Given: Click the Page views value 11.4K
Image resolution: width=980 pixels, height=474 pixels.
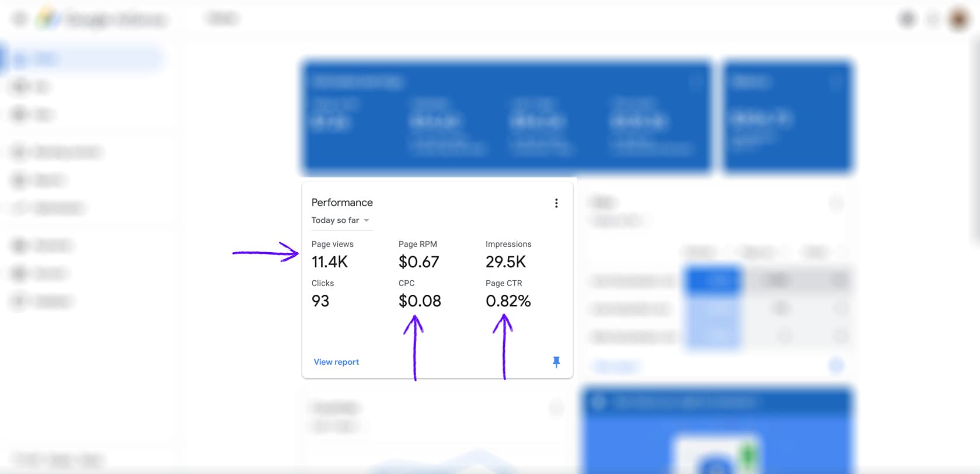Looking at the screenshot, I should point(329,262).
